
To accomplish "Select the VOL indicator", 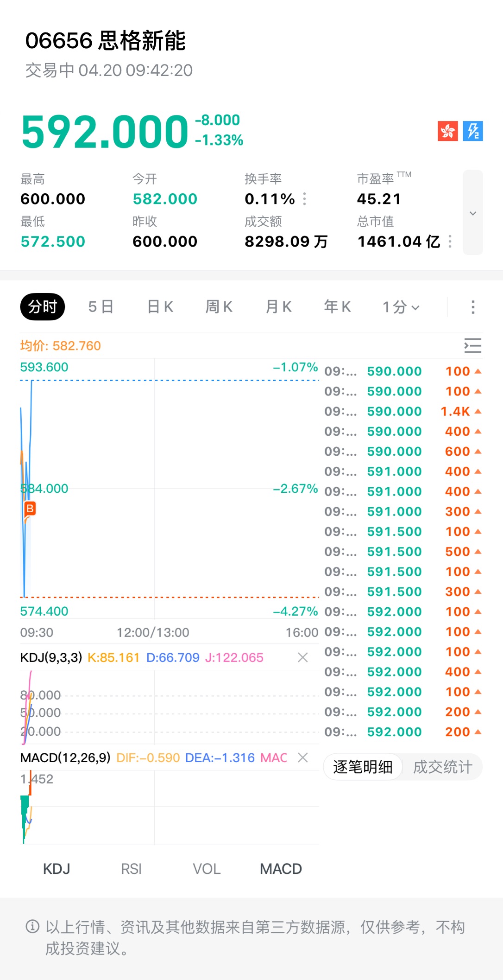I will [207, 869].
